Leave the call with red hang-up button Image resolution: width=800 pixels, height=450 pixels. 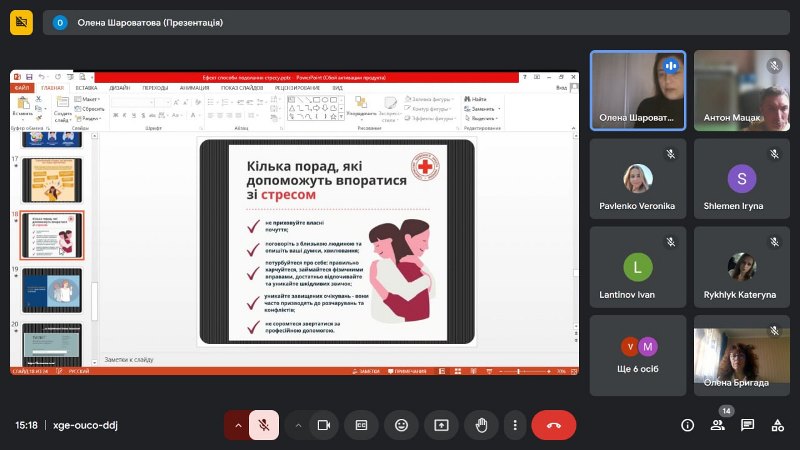[x=554, y=425]
